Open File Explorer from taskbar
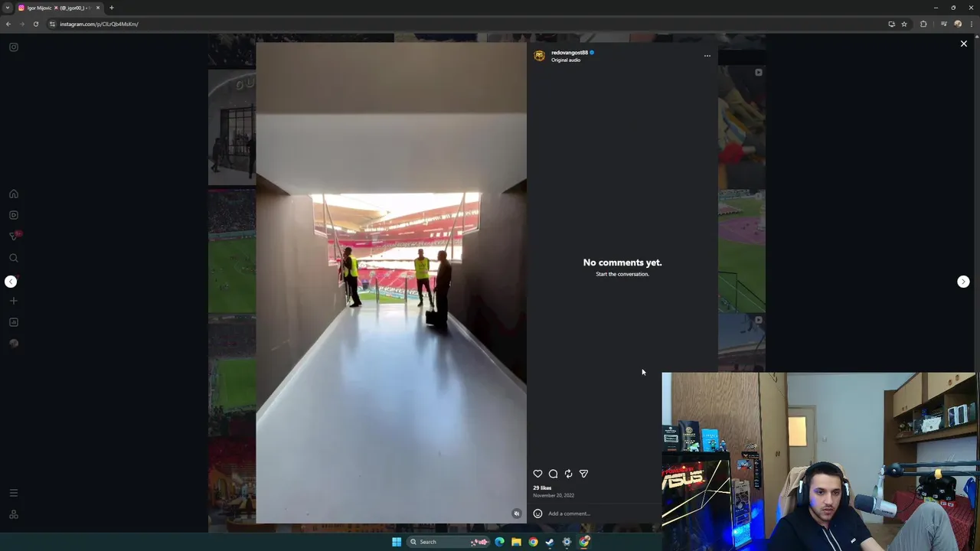Viewport: 980px width, 551px height. pos(516,542)
